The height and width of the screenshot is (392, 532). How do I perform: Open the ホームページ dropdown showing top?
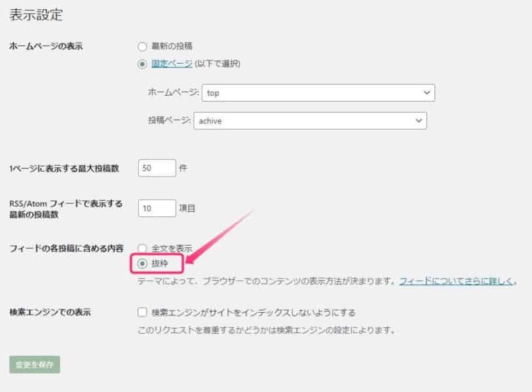coord(318,92)
